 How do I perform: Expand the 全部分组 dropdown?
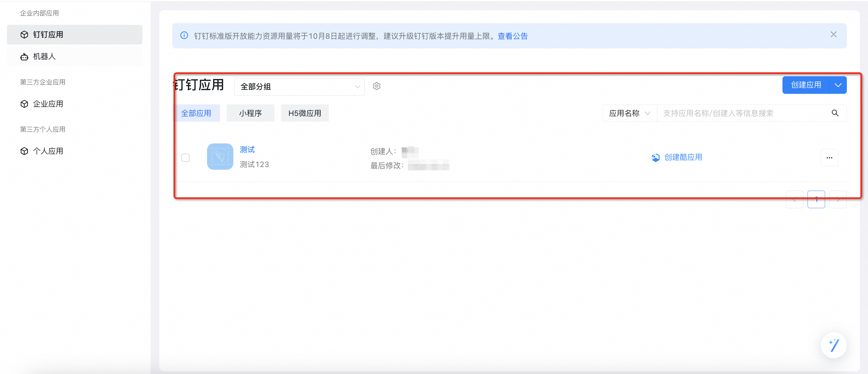[299, 87]
